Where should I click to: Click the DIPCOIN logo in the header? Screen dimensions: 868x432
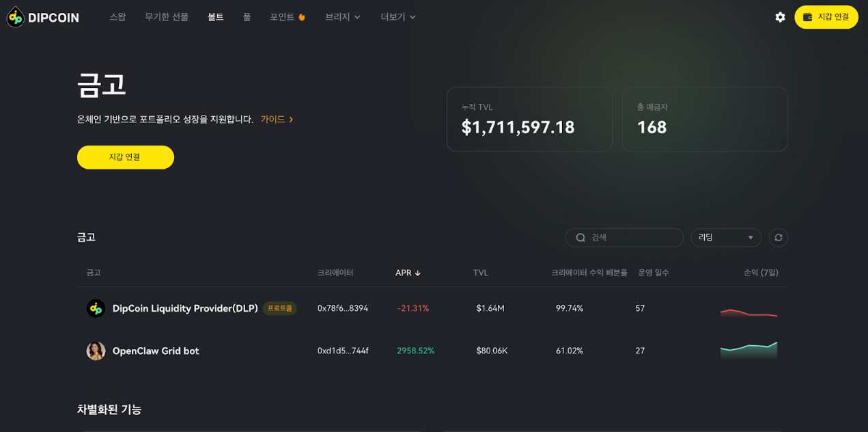(x=42, y=17)
